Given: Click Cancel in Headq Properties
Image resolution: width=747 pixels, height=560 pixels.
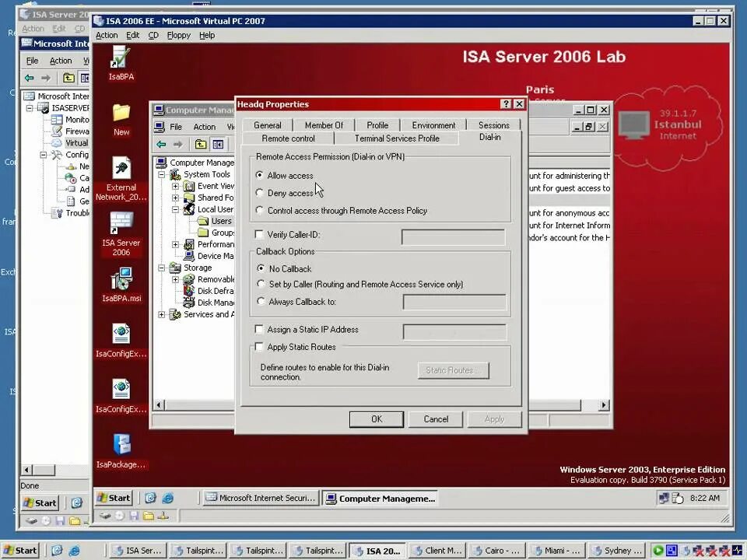Looking at the screenshot, I should coord(436,419).
